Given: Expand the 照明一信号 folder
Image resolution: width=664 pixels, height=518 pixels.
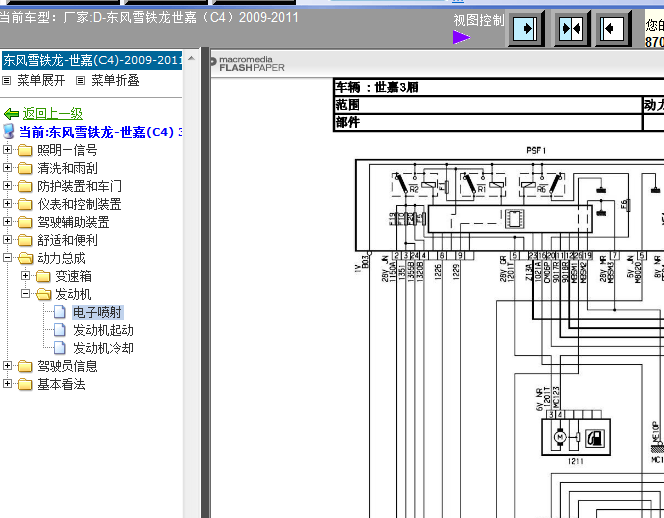Looking at the screenshot, I should [7, 150].
